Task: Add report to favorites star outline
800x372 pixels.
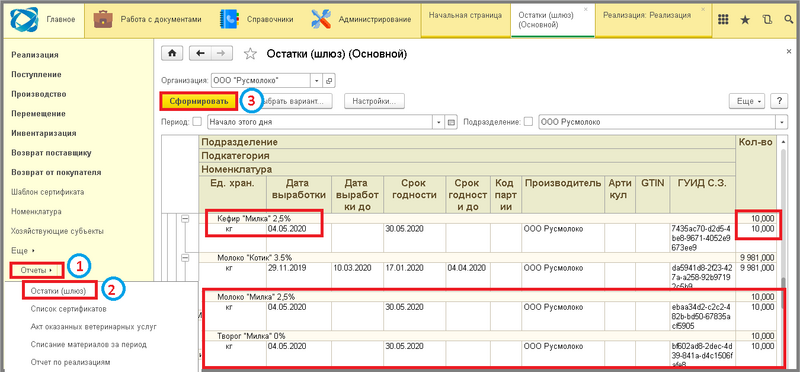Action: click(x=249, y=54)
